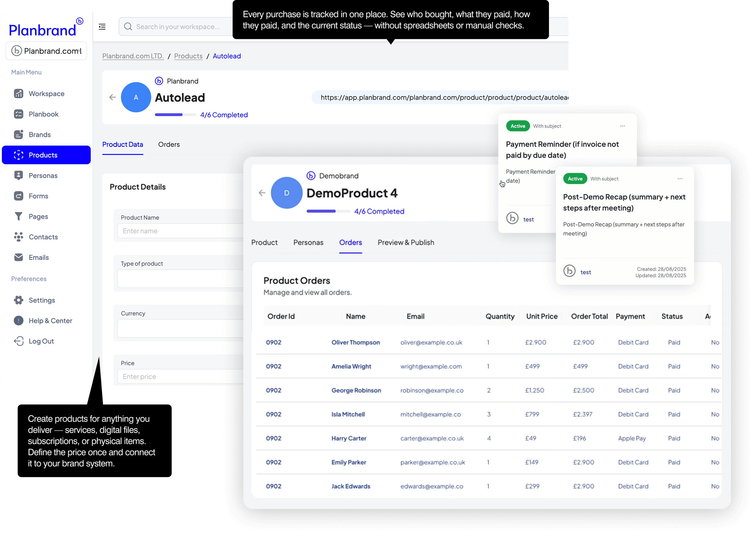
Task: Select the Pages funnel icon
Action: click(x=19, y=217)
